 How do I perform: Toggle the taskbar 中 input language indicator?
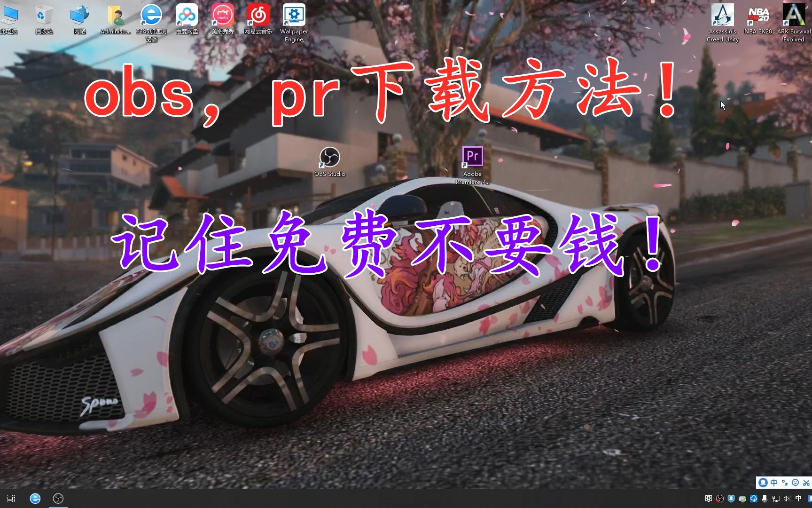click(x=798, y=499)
